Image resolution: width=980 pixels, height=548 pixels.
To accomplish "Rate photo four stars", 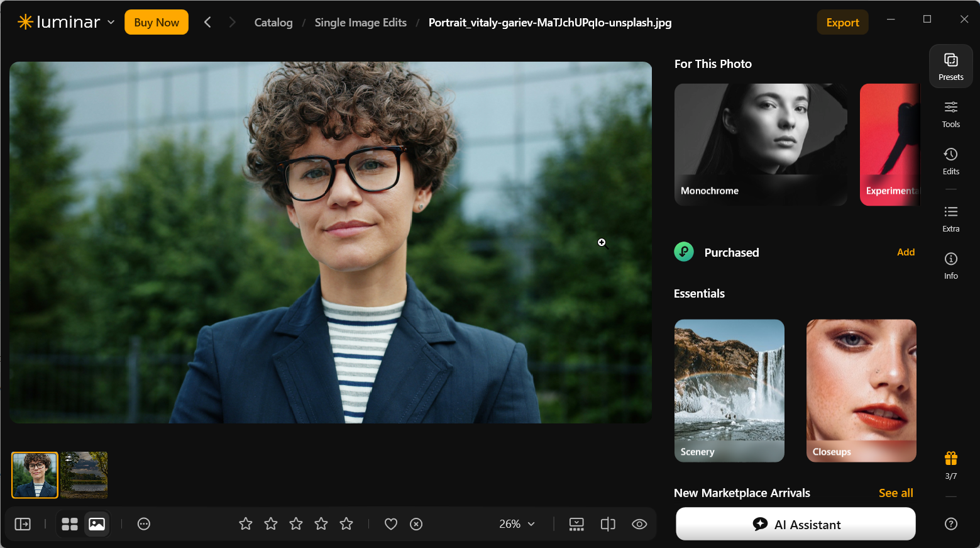I will click(x=321, y=524).
